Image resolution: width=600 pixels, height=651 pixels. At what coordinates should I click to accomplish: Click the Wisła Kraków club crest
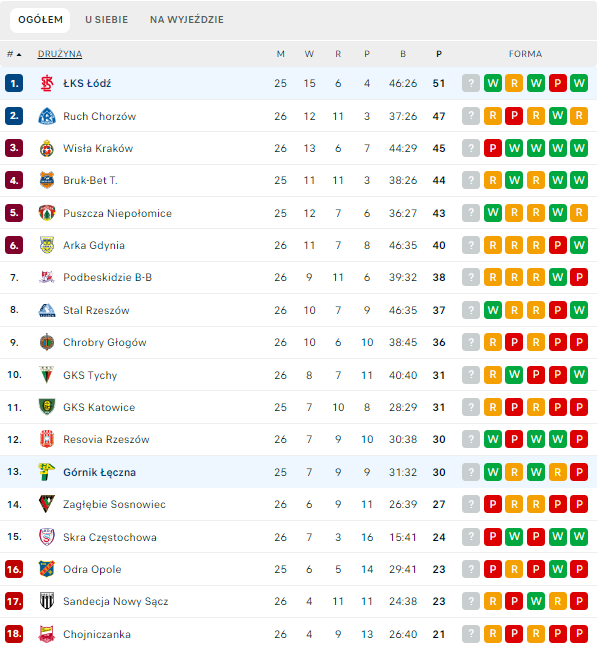tap(46, 149)
